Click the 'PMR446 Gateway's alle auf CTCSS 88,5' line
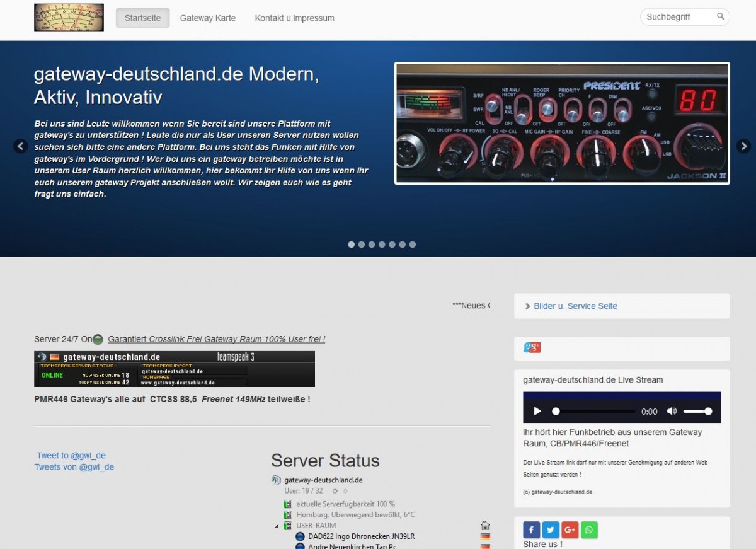This screenshot has height=549, width=756. [x=172, y=399]
